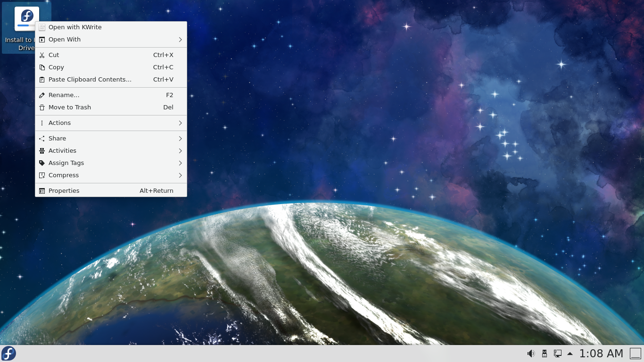Click the F2 shortcut text

coord(170,95)
